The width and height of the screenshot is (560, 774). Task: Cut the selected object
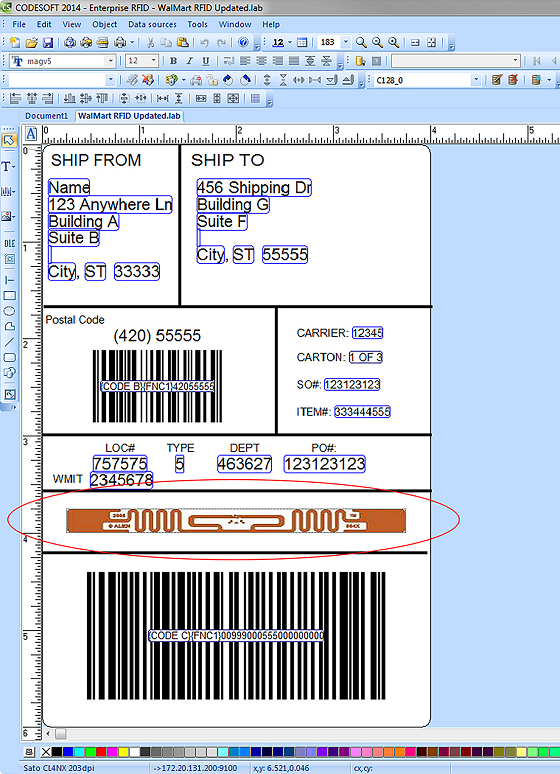(151, 43)
